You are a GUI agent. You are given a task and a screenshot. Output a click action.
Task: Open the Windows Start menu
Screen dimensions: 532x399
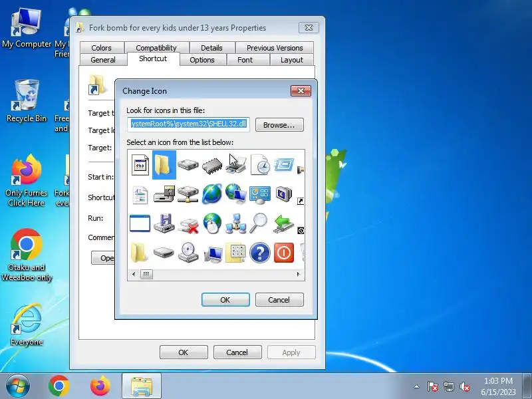[18, 386]
